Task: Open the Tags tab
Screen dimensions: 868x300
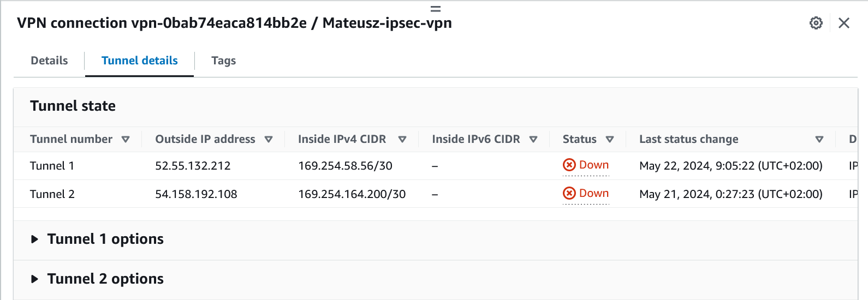Action: (223, 61)
